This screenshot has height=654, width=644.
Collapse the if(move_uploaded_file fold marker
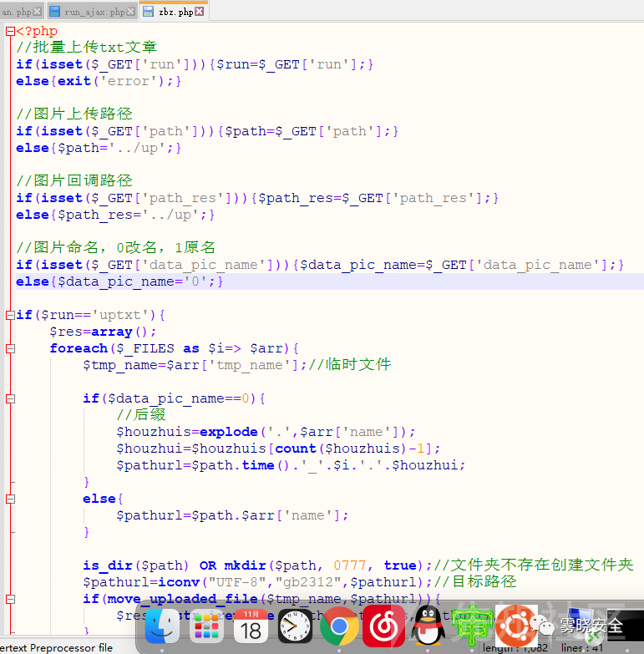(10, 600)
